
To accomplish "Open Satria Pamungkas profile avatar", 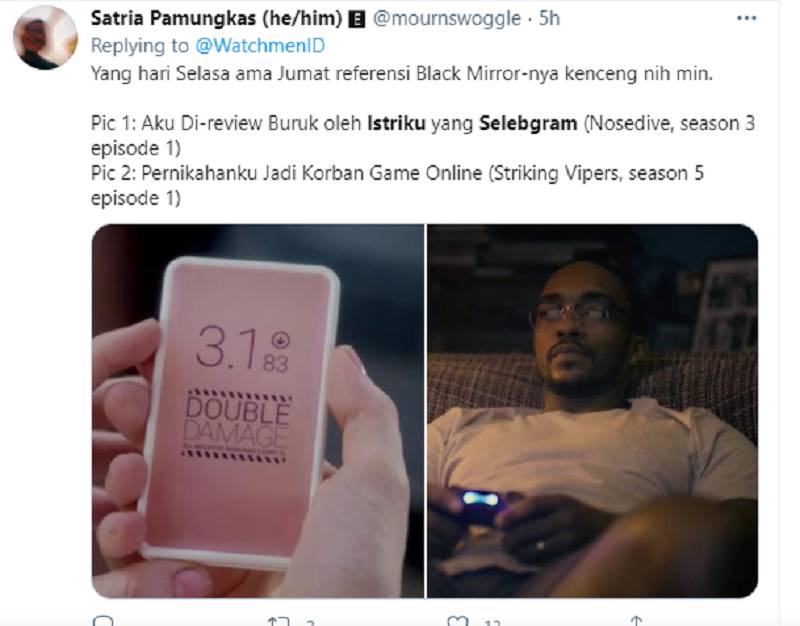I will pyautogui.click(x=45, y=37).
